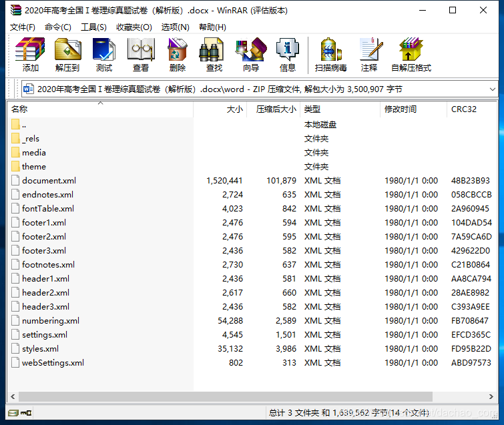504x425 pixels.
Task: Open the Favorites (收藏夹) menu
Action: click(x=134, y=27)
